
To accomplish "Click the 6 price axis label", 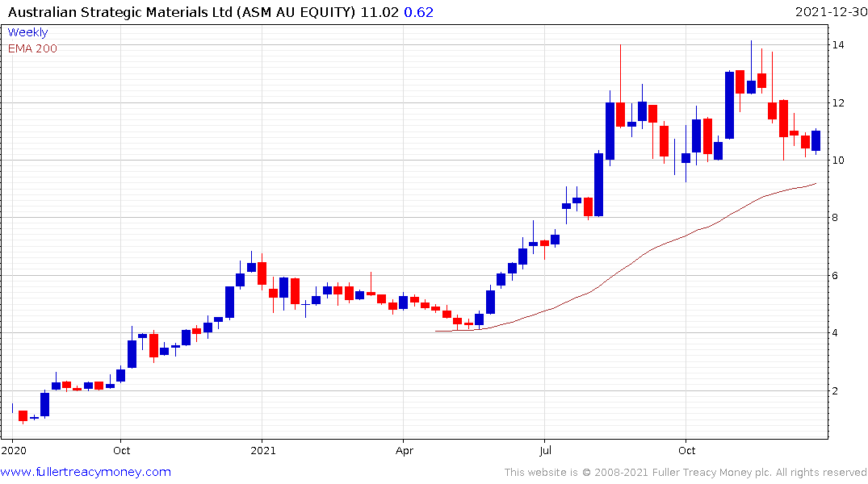I will [835, 275].
